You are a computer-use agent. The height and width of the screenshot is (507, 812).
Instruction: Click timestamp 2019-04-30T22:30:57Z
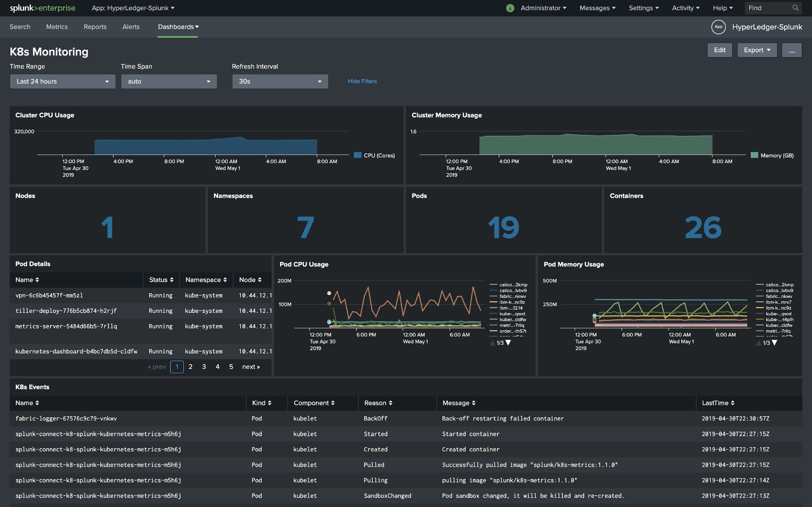click(x=735, y=419)
